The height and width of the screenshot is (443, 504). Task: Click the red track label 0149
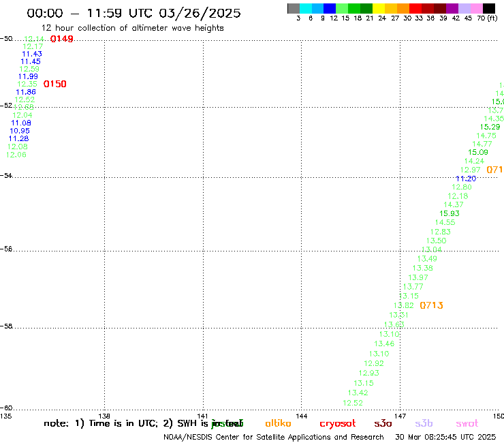pyautogui.click(x=62, y=39)
